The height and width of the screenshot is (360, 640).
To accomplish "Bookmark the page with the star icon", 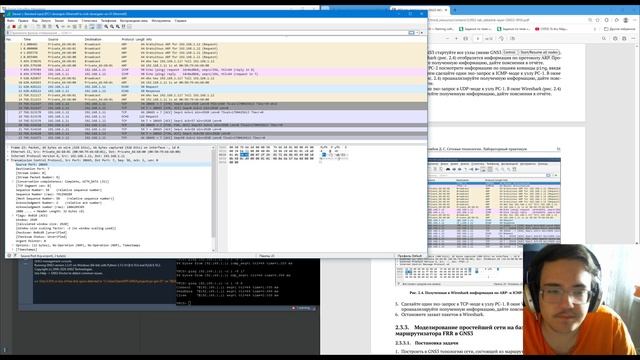I will coord(598,20).
